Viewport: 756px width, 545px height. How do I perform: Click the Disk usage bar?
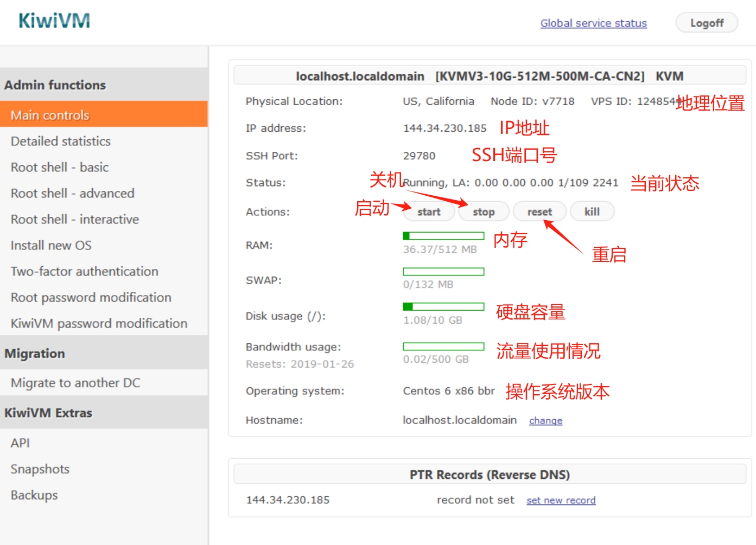click(x=443, y=307)
